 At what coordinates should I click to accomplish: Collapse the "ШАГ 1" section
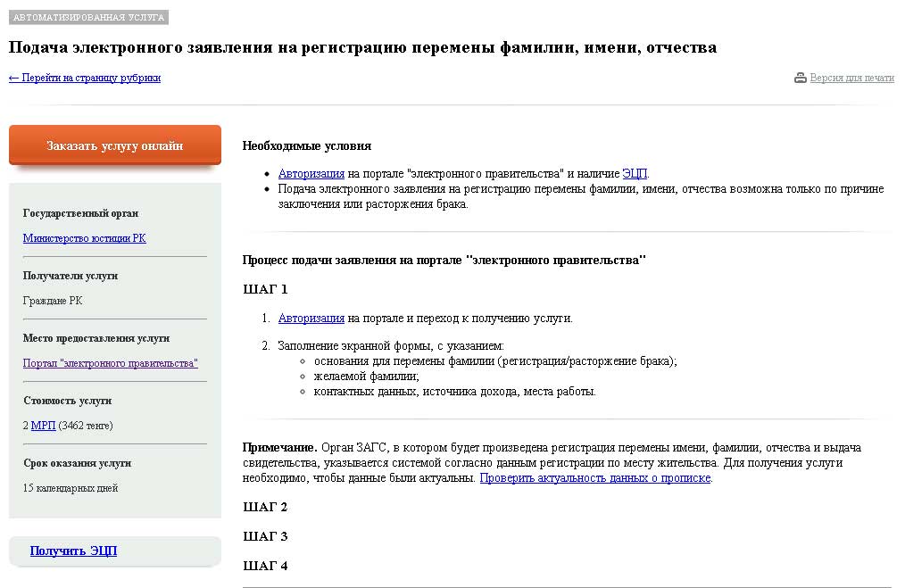pos(265,289)
